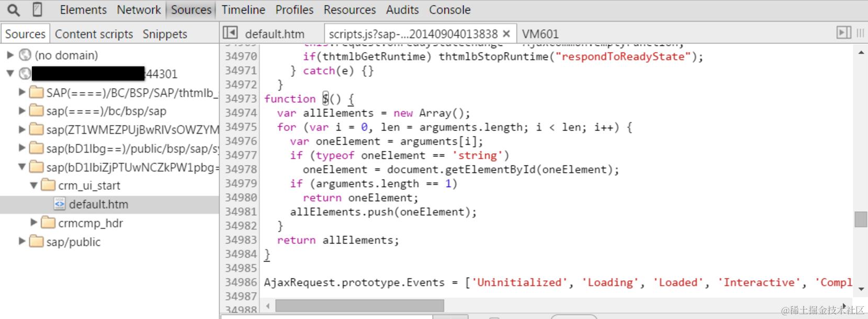Collapse sap(bD1lbiZjPTUwNCZkPW1pbg folder

(22, 167)
